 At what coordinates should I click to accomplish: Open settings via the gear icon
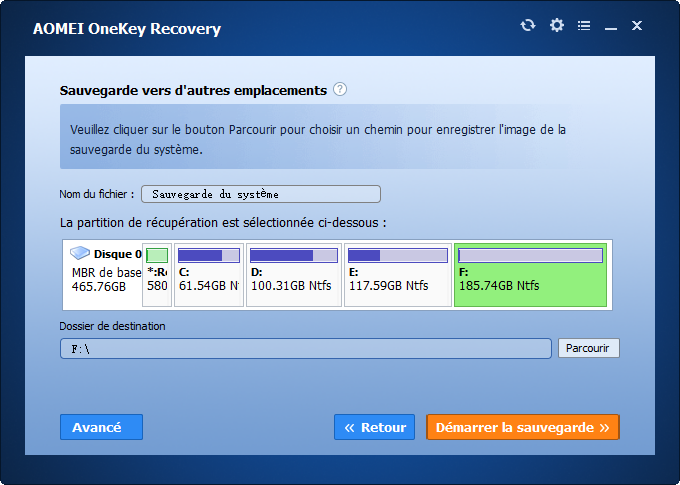pos(557,25)
